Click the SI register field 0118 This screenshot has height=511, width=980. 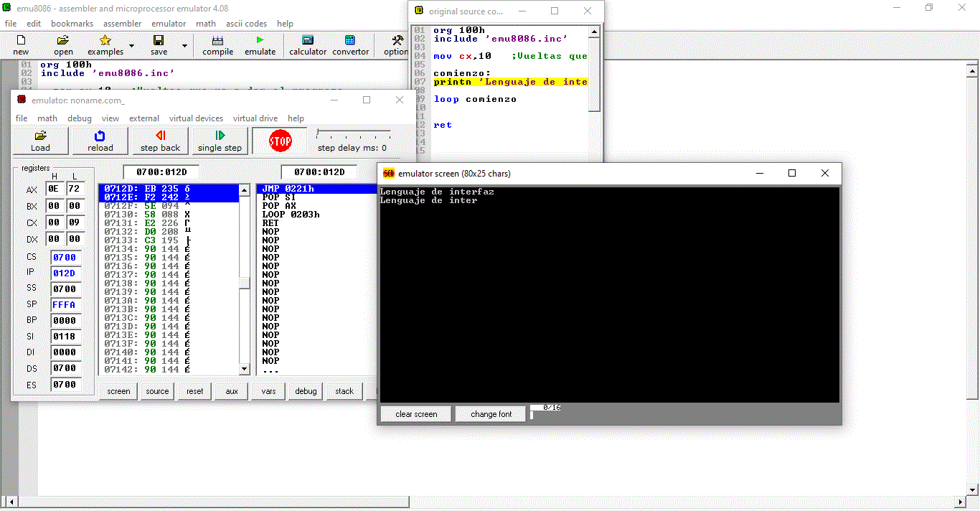tap(66, 336)
